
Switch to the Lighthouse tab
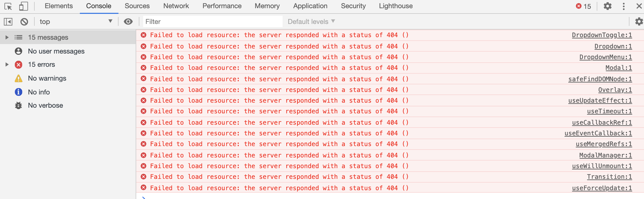coord(395,6)
